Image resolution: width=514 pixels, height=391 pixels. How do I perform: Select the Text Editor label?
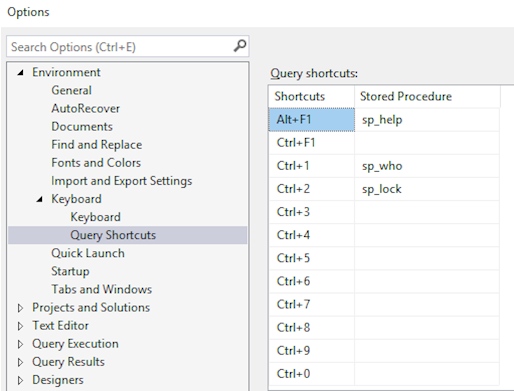pyautogui.click(x=60, y=326)
